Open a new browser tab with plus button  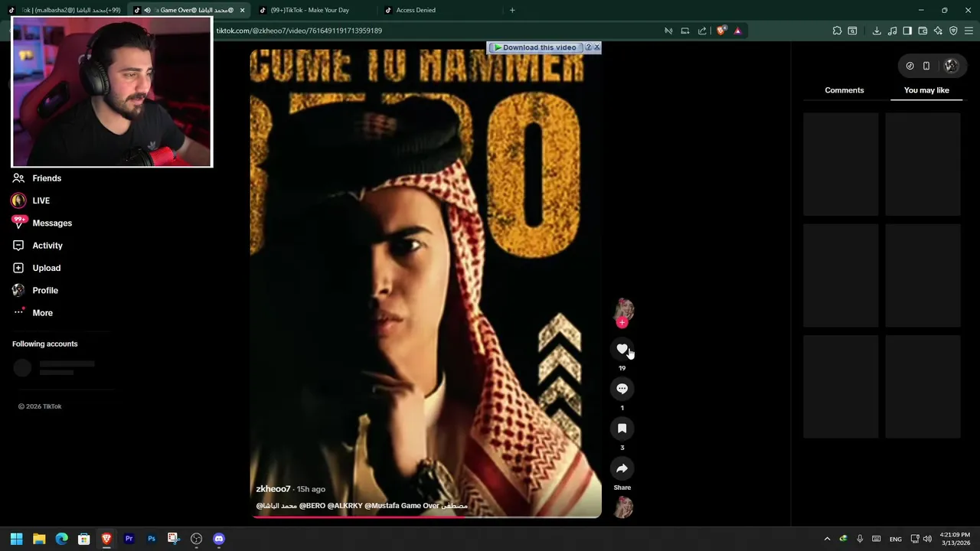pyautogui.click(x=512, y=10)
